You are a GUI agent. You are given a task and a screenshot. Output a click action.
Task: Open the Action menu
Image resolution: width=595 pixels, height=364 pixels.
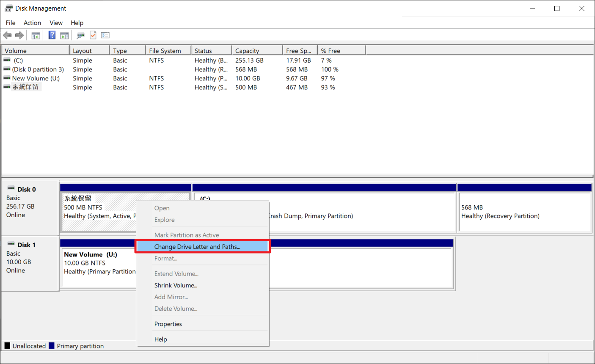click(32, 23)
